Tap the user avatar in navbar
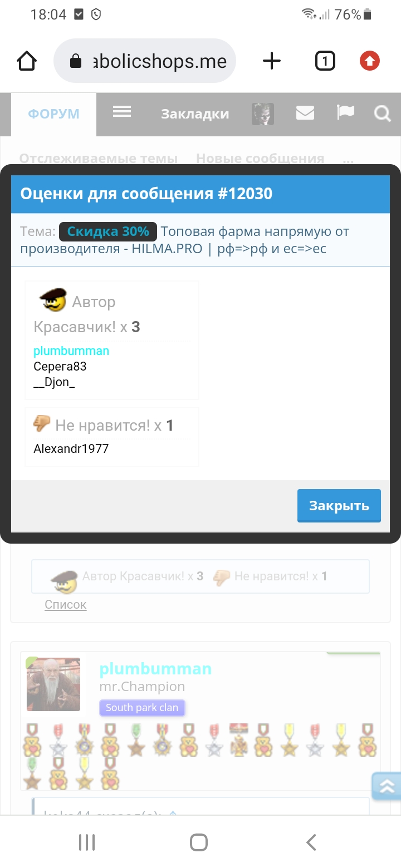Image resolution: width=401 pixels, height=868 pixels. click(262, 114)
